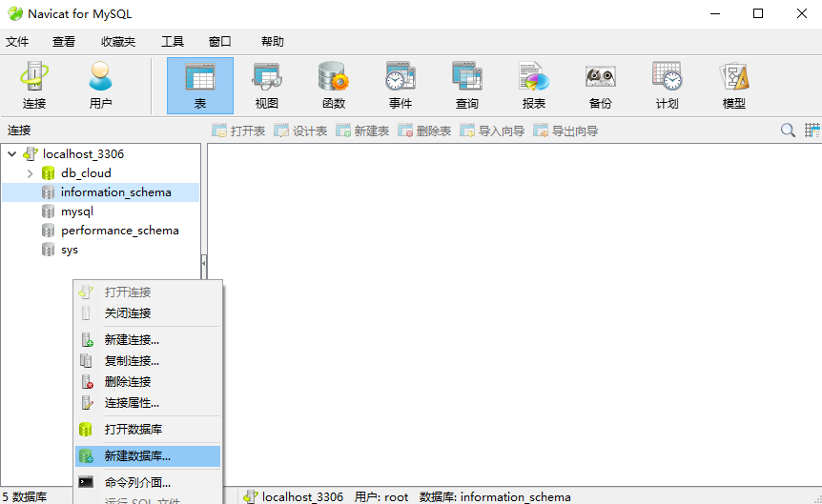Click the mysql database cylinder icon
This screenshot has width=822, height=504.
tap(49, 212)
